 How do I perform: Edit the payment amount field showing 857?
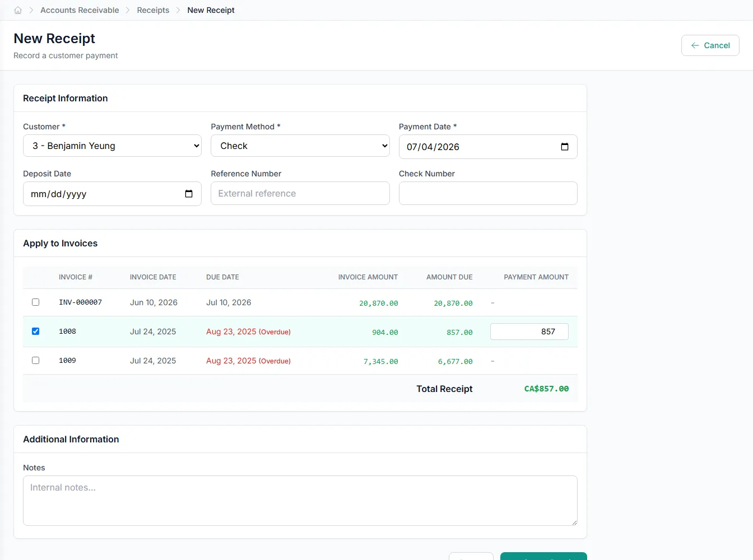(x=529, y=332)
